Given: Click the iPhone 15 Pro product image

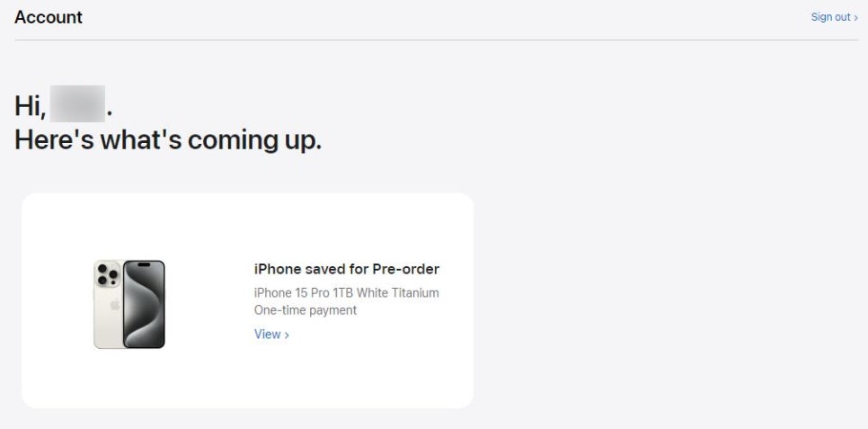Looking at the screenshot, I should click(x=129, y=304).
